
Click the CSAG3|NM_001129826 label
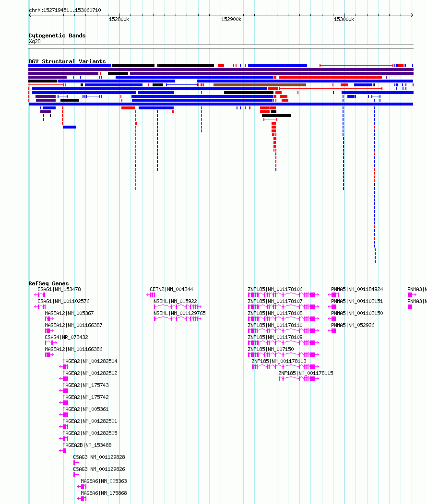point(99,469)
